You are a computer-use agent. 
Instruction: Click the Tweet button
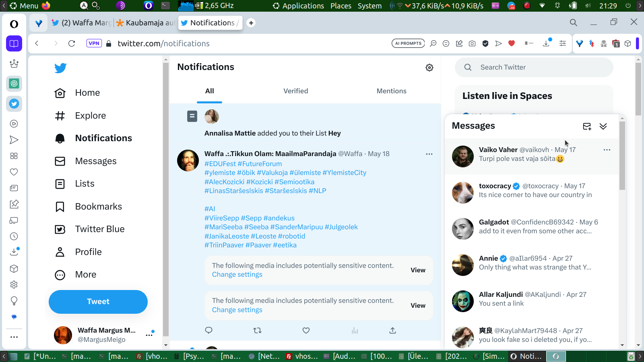(x=98, y=302)
